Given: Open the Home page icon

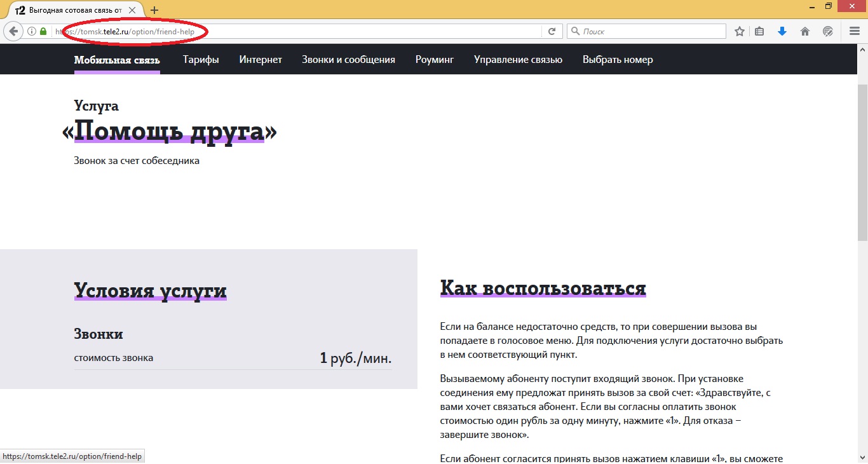Looking at the screenshot, I should 804,31.
